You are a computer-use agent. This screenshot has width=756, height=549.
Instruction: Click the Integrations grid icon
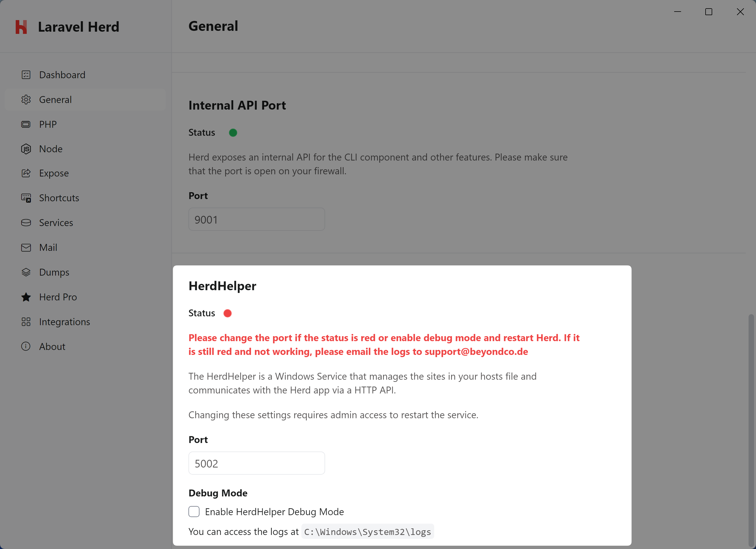click(26, 322)
